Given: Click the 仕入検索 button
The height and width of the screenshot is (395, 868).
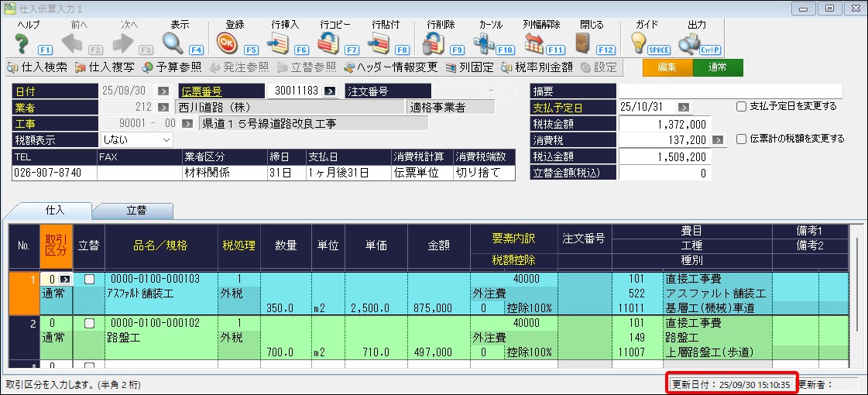Looking at the screenshot, I should coord(37,67).
